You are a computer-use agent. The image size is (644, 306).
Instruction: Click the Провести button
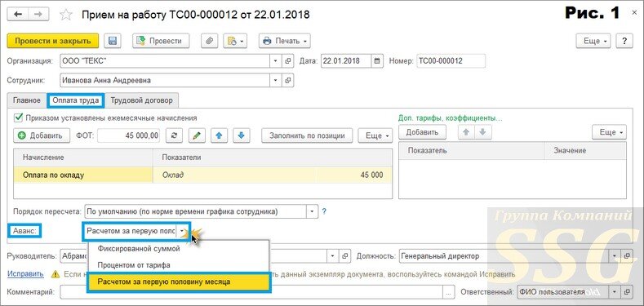pos(161,41)
